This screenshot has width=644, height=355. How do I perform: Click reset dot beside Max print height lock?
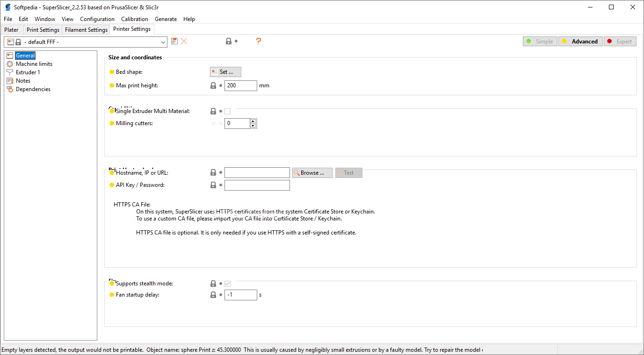[x=221, y=85]
